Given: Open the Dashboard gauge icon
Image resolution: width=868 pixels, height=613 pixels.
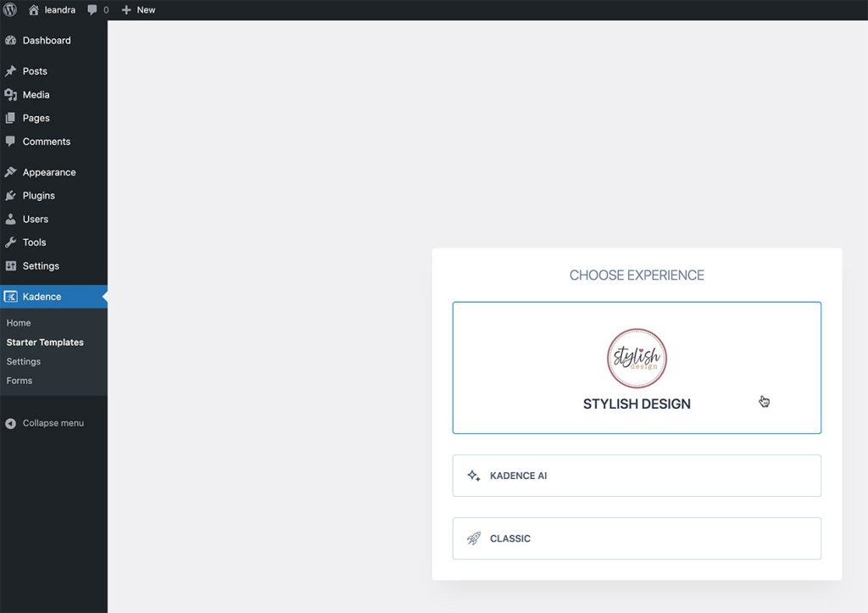Looking at the screenshot, I should pos(10,41).
